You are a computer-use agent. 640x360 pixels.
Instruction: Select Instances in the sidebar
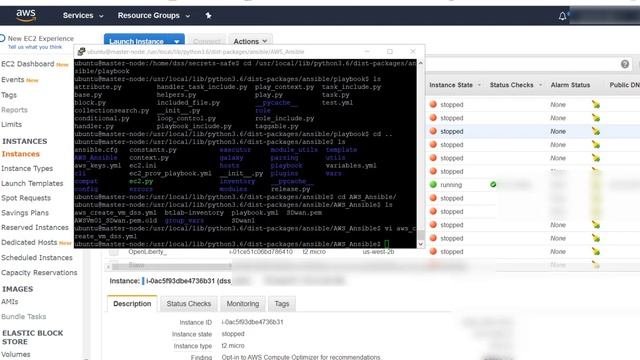(20, 154)
